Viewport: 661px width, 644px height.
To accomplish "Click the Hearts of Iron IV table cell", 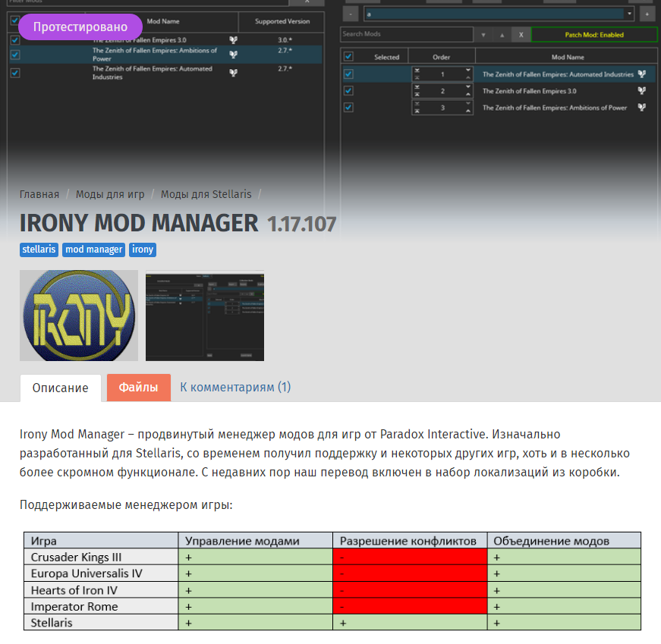I will [101, 590].
